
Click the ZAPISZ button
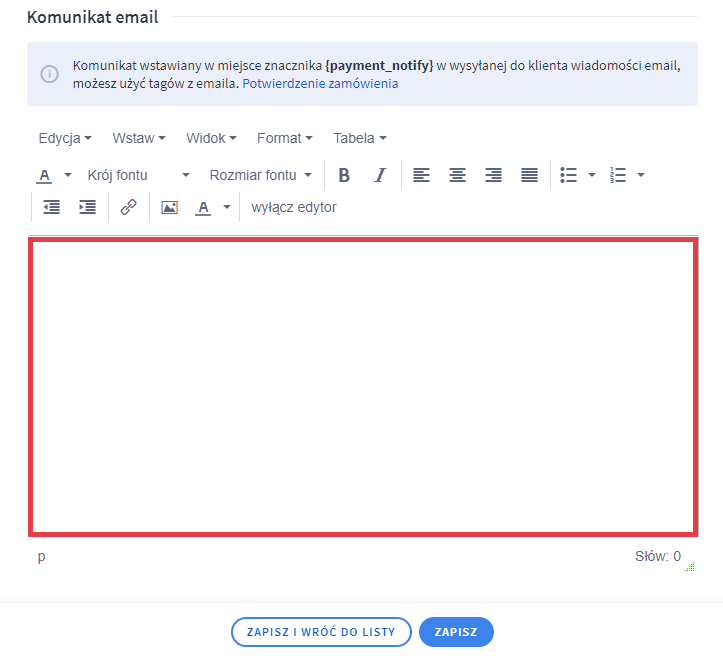456,632
